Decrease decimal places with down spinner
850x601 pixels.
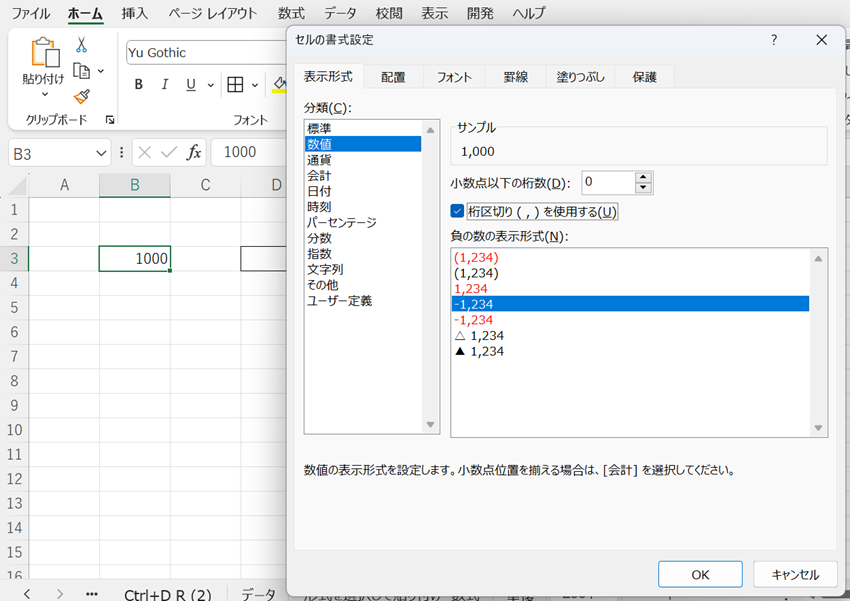click(643, 188)
